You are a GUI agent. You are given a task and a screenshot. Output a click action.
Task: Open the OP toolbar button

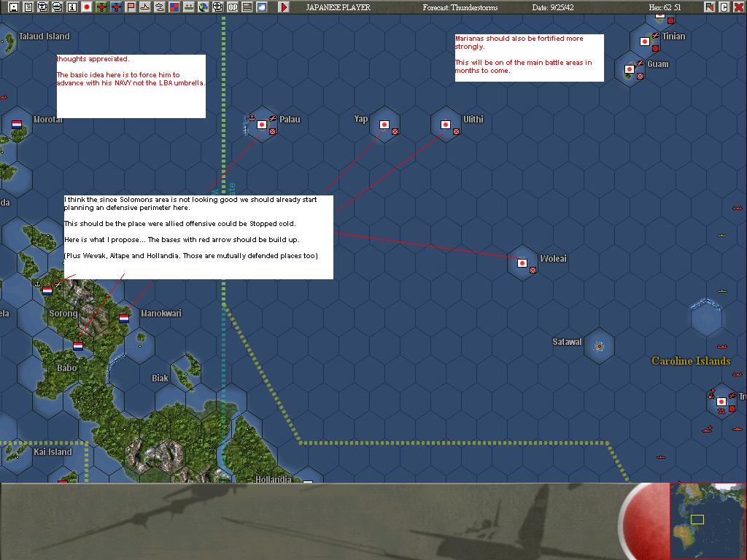233,7
